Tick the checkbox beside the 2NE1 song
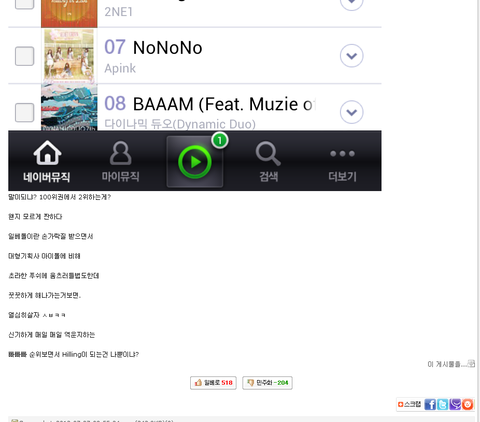The width and height of the screenshot is (480, 422). 24,4
